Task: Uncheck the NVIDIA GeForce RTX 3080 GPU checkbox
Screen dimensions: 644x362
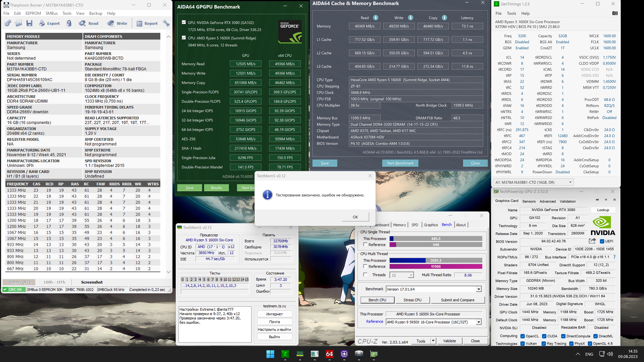Action: [x=184, y=22]
